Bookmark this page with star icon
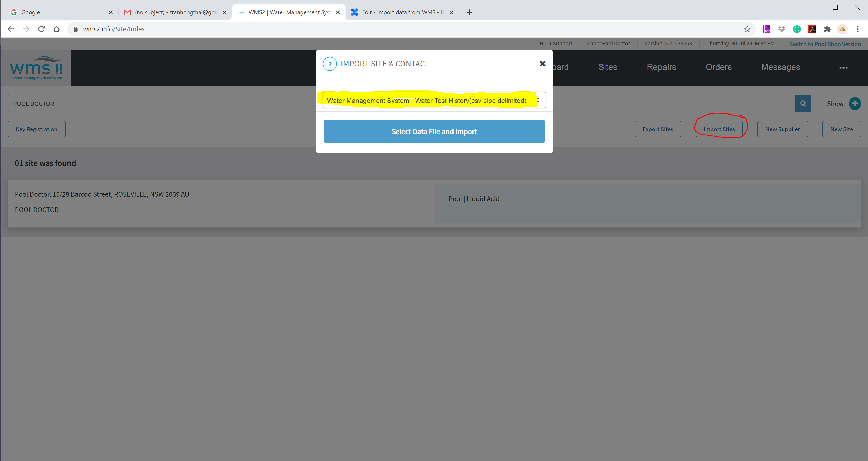Screen dimensions: 868x461 (747, 29)
